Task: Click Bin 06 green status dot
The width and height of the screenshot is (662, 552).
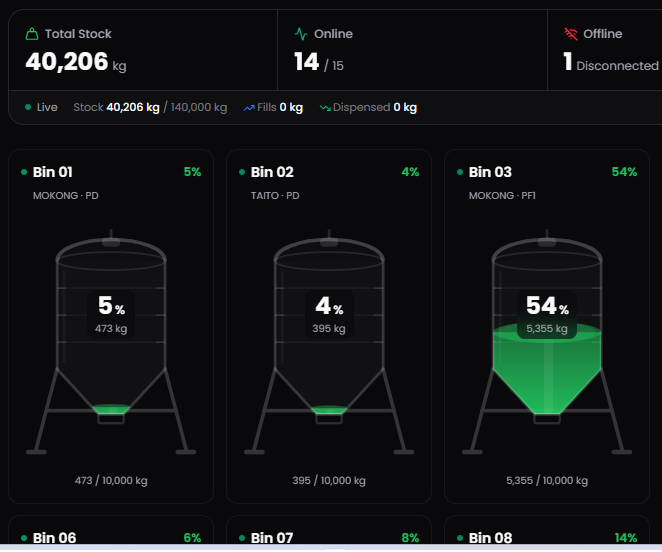Action: point(24,538)
